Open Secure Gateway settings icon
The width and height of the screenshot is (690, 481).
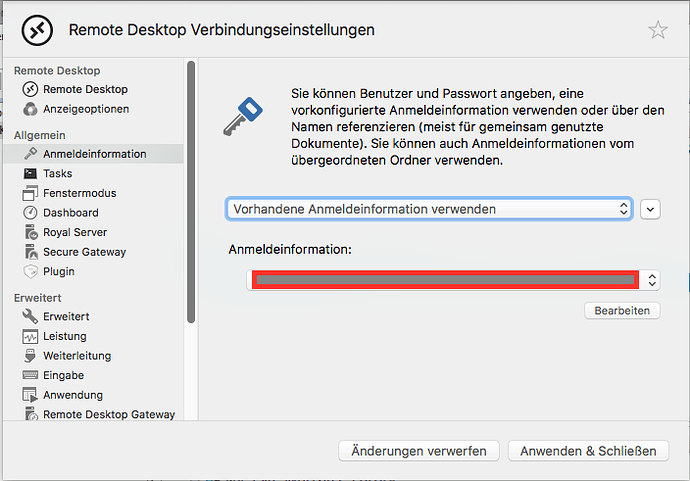[x=31, y=252]
